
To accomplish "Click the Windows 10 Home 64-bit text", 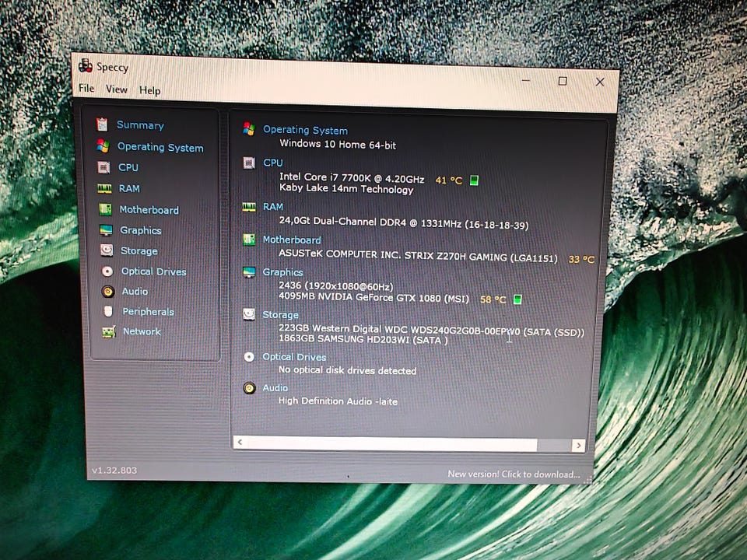I will point(338,145).
